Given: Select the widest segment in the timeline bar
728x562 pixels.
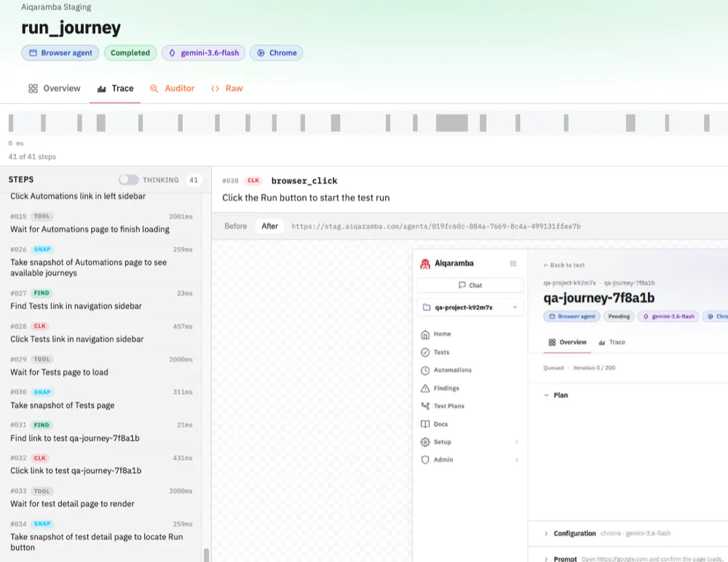Looking at the screenshot, I should coord(452,123).
